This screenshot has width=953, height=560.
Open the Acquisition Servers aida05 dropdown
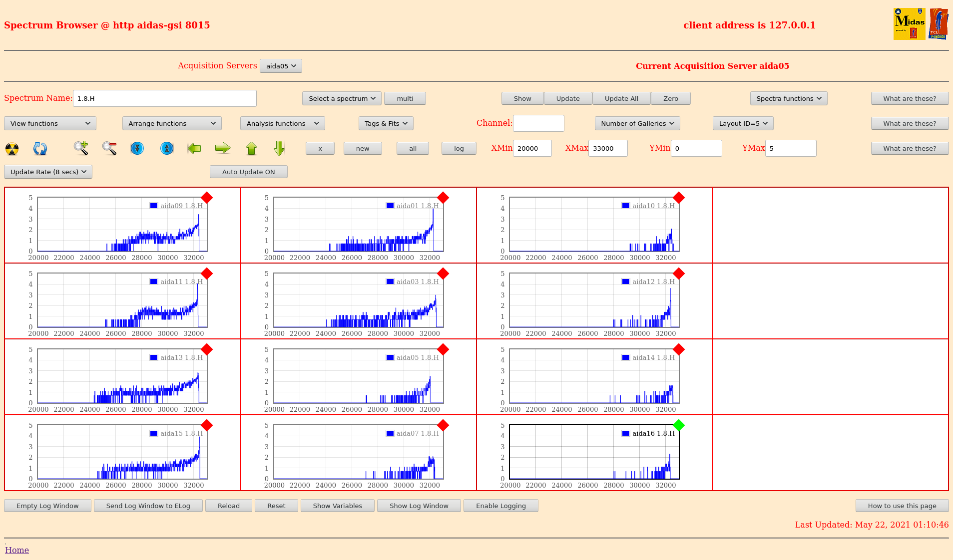(281, 66)
